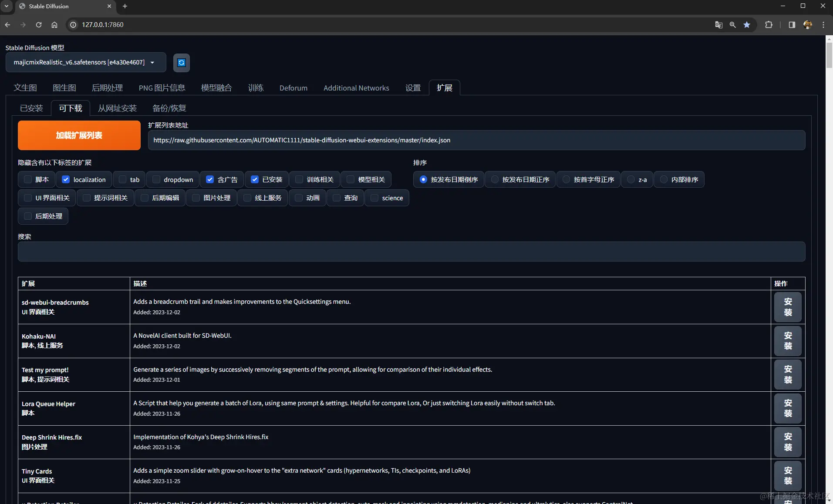The image size is (833, 504).
Task: Toggle the tab tag checkbox
Action: tap(122, 179)
